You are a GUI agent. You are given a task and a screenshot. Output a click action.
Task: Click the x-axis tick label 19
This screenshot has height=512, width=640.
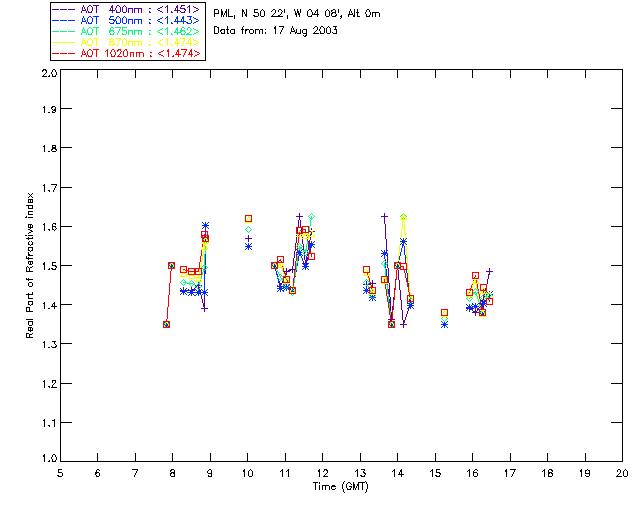click(585, 473)
